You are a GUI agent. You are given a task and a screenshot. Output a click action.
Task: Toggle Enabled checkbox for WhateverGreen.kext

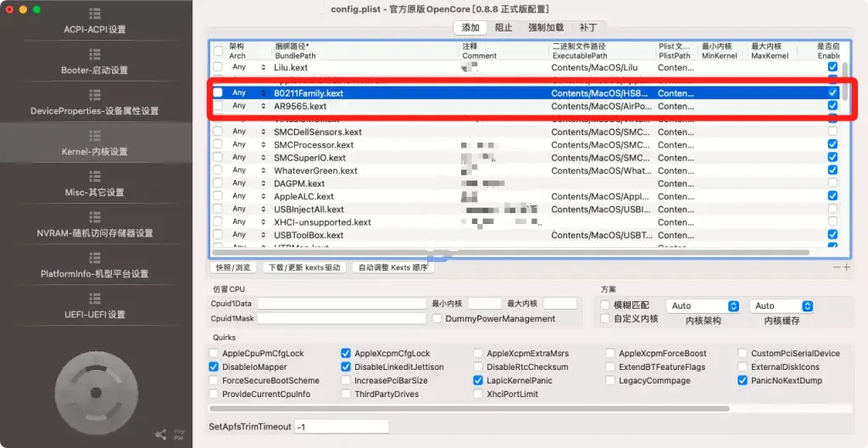click(832, 171)
